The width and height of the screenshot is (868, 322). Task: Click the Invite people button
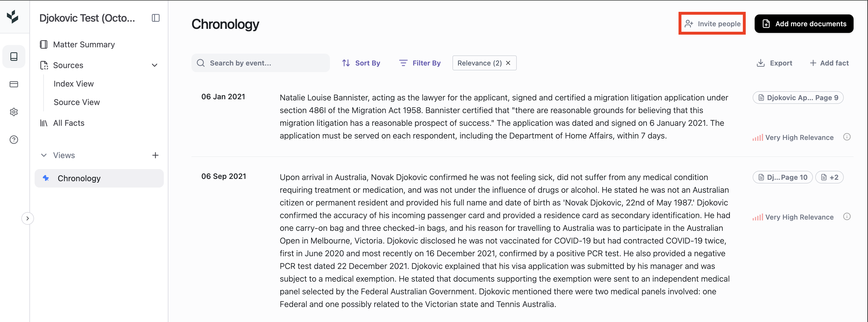click(x=712, y=24)
